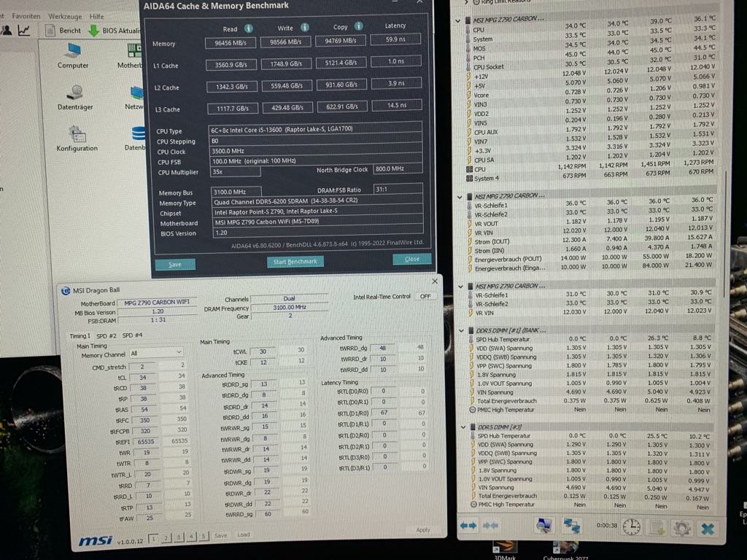Click the user silhouette toolbar icon
The height and width of the screenshot is (560, 747).
click(x=7, y=31)
